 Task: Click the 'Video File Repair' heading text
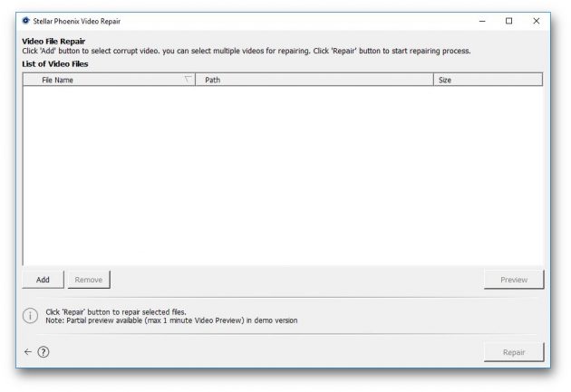click(x=53, y=41)
